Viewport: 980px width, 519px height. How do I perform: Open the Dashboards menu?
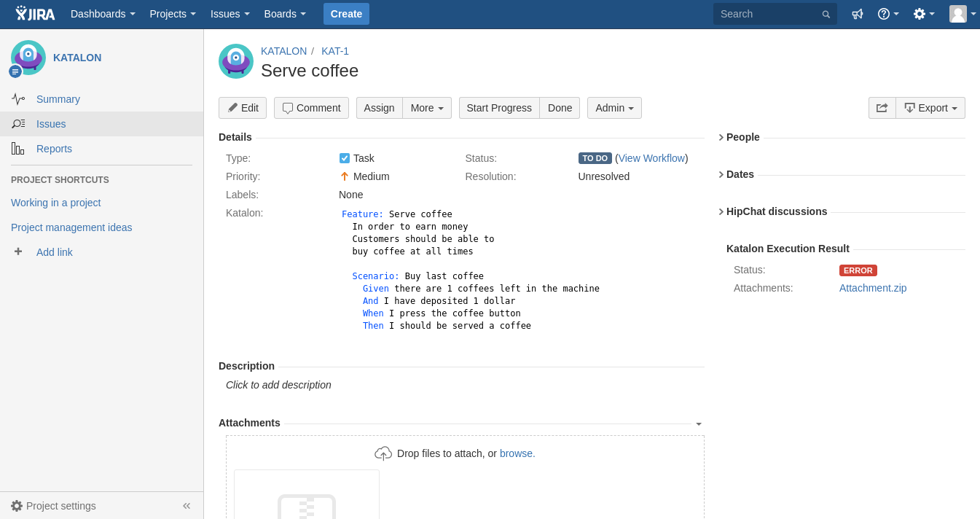(x=103, y=14)
